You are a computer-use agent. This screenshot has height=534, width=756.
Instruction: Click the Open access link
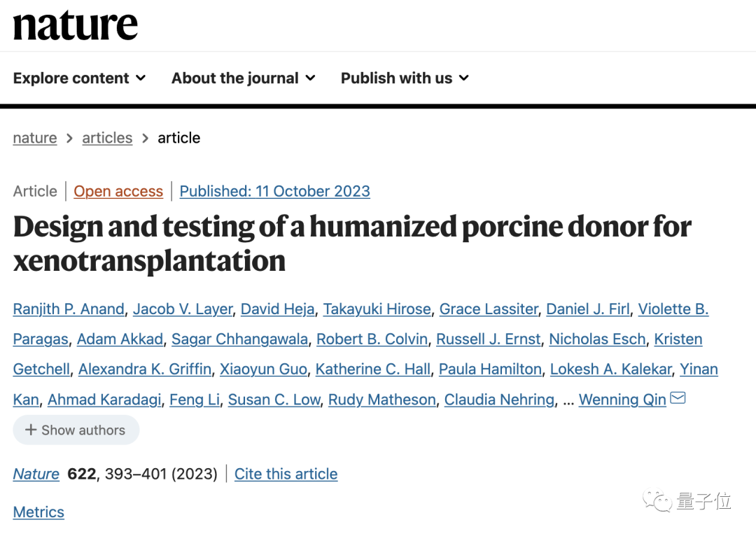coord(118,191)
